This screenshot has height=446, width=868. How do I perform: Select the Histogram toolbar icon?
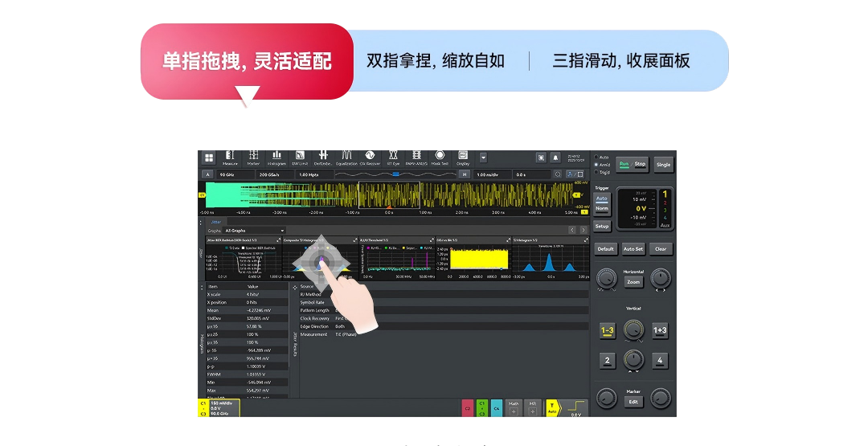pos(276,158)
